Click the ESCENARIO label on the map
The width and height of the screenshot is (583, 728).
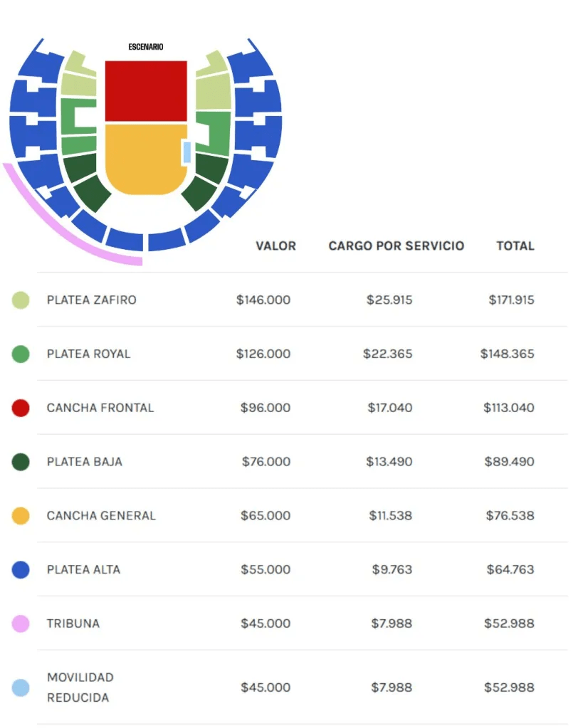(146, 47)
